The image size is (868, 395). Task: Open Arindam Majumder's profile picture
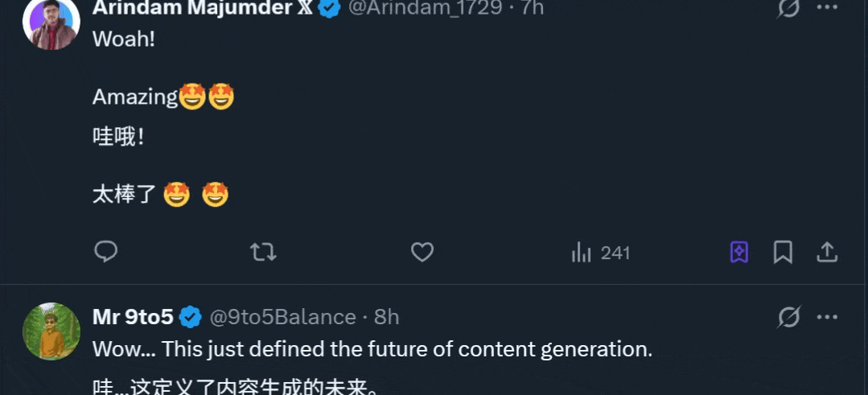tap(51, 23)
